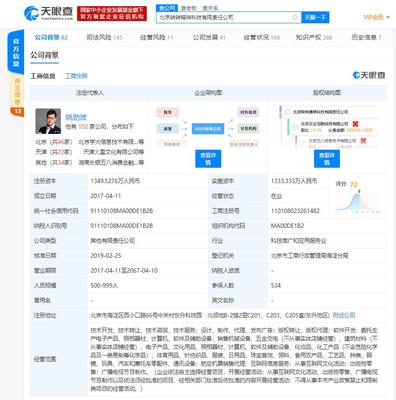Image resolution: width=396 pixels, height=400 pixels.
Task: Click the 企业架构图 column header
Action: pos(208,93)
